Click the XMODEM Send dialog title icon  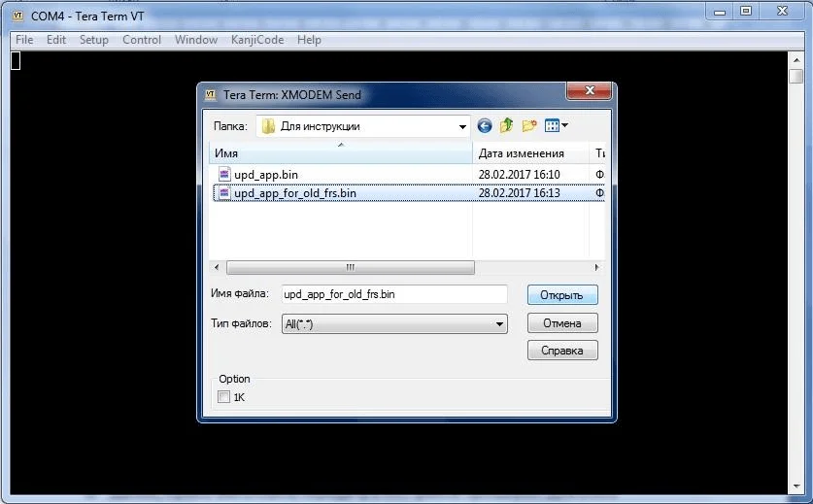210,94
